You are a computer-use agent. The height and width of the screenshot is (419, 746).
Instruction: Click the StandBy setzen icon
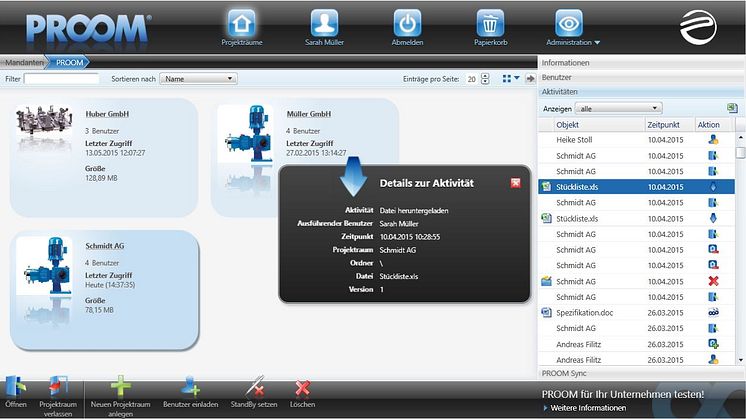click(254, 387)
